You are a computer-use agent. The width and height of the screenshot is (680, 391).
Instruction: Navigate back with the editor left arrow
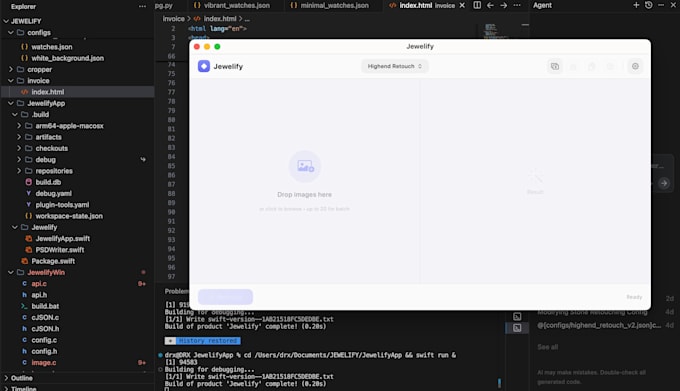490,5
